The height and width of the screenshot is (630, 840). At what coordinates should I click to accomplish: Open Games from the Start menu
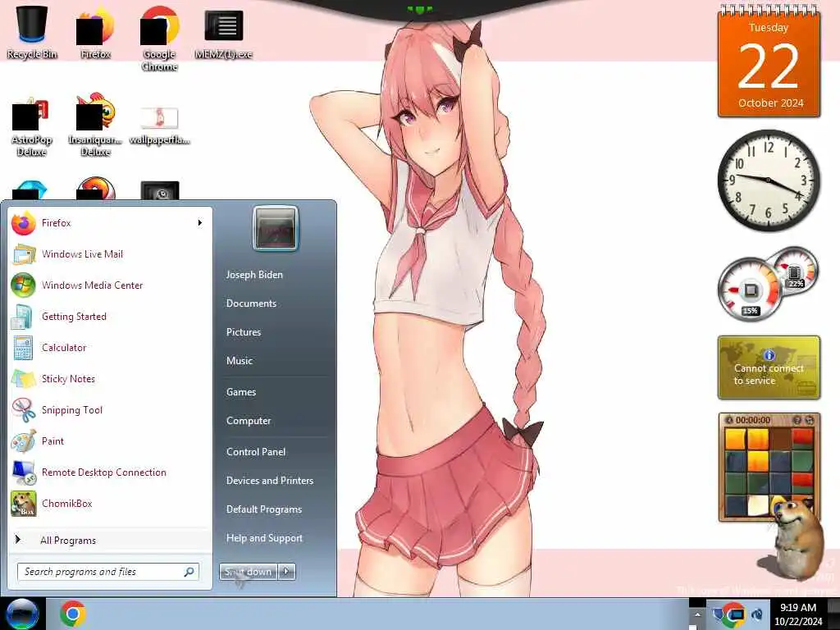pos(241,391)
